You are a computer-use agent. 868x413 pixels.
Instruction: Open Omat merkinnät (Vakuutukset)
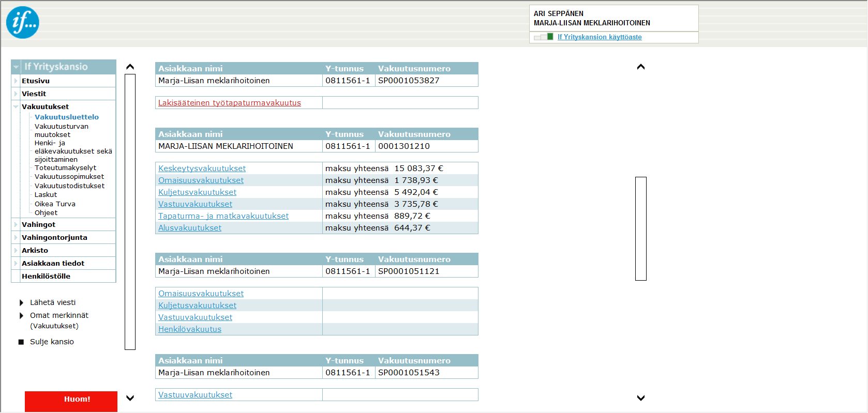pyautogui.click(x=59, y=320)
